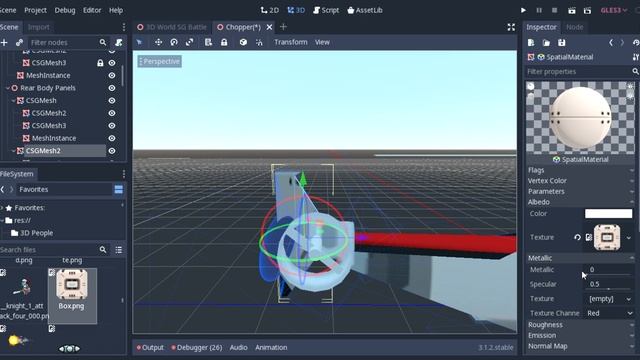Pause the running scene

tap(539, 10)
